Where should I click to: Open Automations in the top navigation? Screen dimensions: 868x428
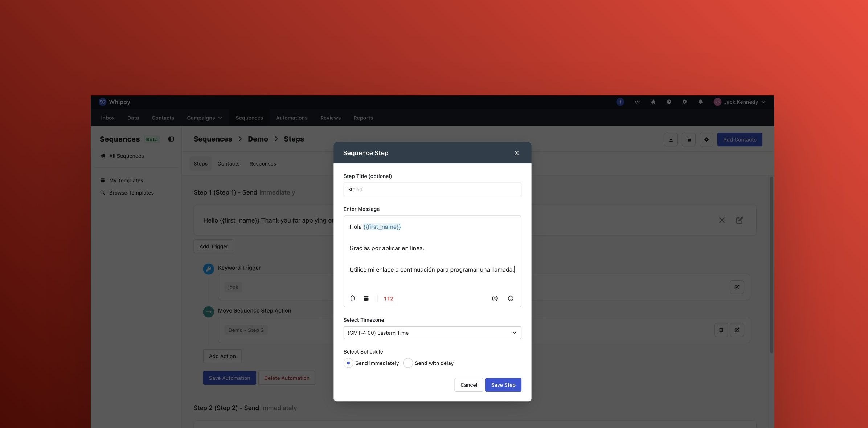(291, 118)
